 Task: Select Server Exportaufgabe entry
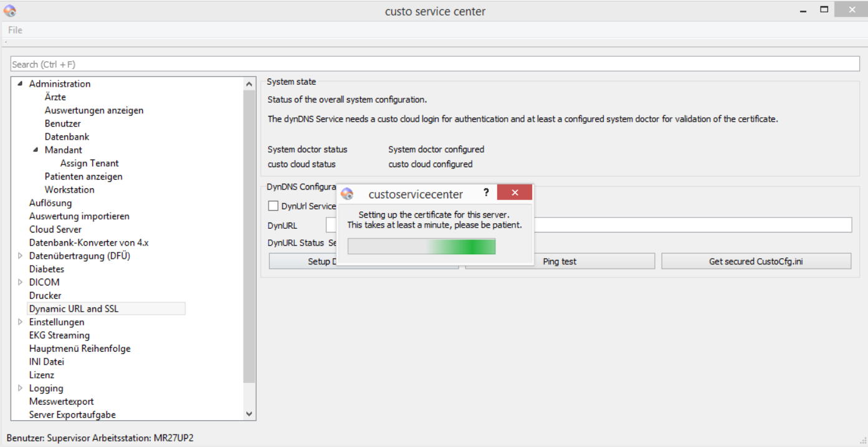click(72, 415)
